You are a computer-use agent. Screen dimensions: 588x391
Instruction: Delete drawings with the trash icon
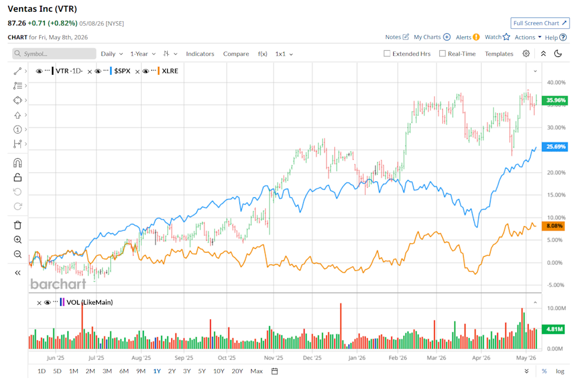[18, 225]
